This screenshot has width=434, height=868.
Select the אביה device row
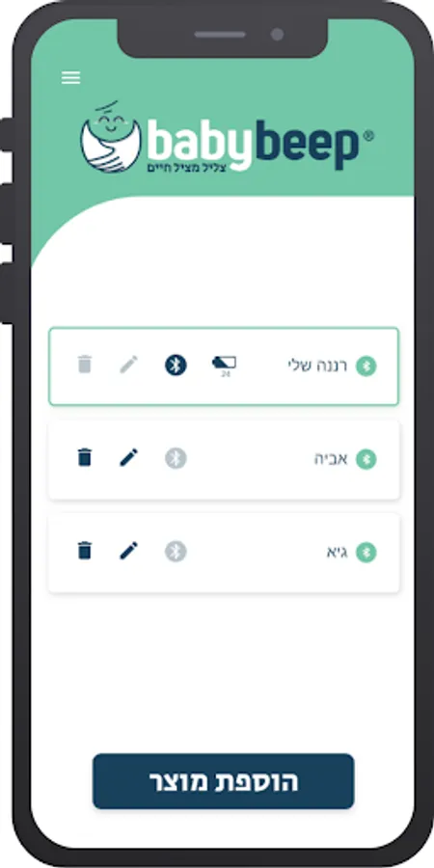click(x=224, y=459)
